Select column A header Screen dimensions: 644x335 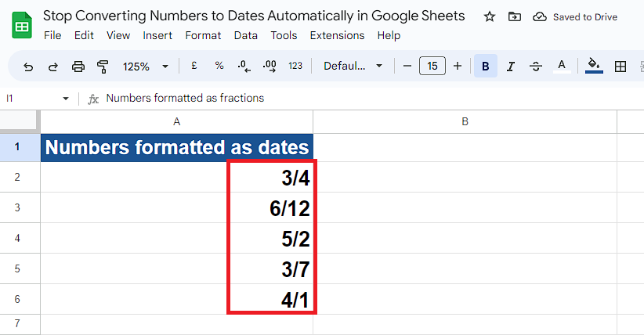pos(176,121)
